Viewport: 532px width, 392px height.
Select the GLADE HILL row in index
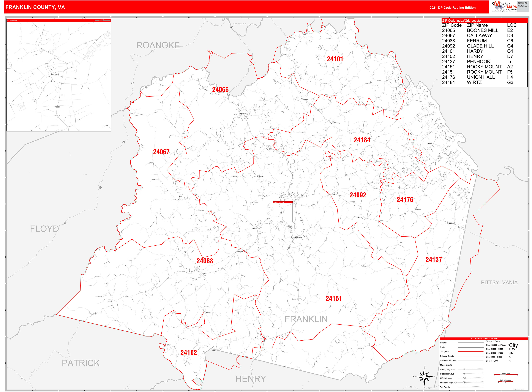click(x=477, y=46)
